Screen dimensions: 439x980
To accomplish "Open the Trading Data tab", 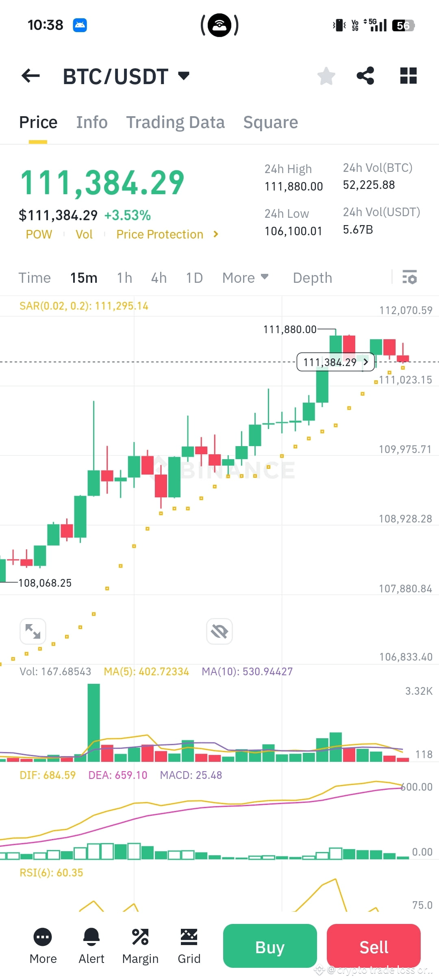I will [175, 122].
